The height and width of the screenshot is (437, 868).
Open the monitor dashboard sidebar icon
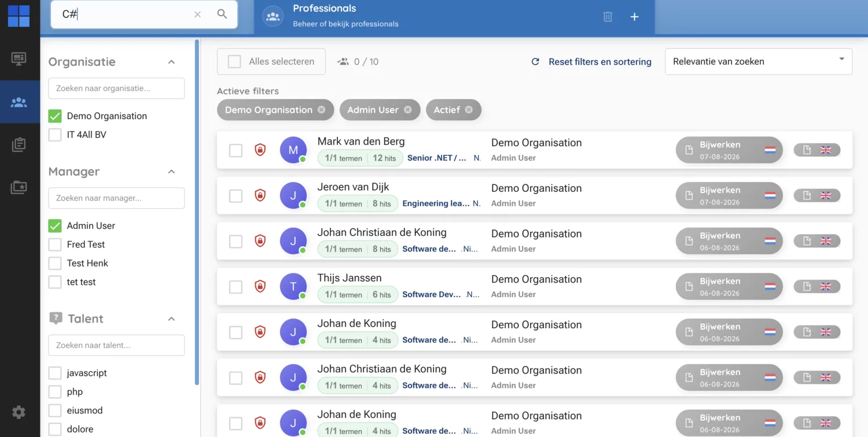tap(19, 59)
